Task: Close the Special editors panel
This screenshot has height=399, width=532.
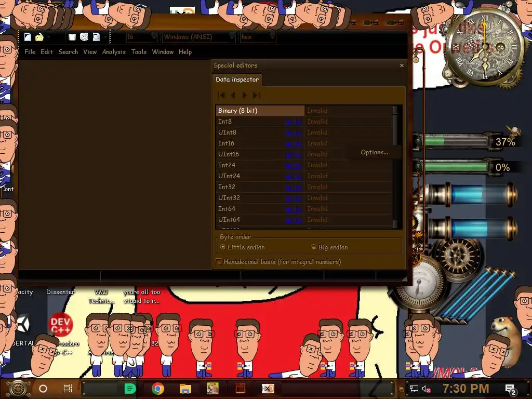Action: pos(402,65)
